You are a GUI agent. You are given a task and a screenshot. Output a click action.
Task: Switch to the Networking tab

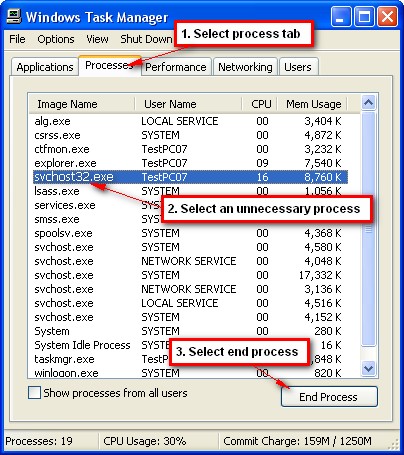coord(245,67)
